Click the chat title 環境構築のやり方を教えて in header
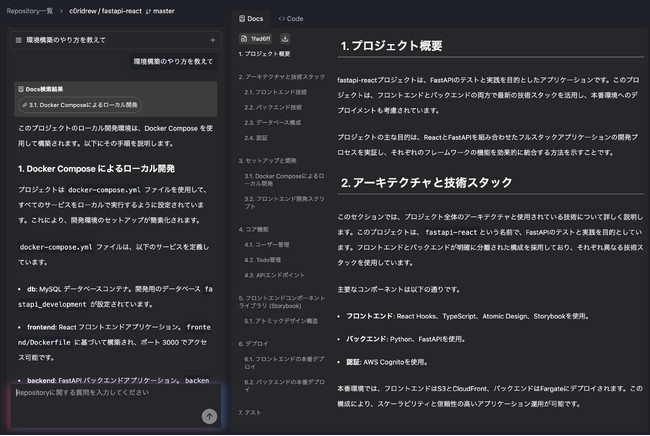The height and width of the screenshot is (436, 650). point(66,40)
